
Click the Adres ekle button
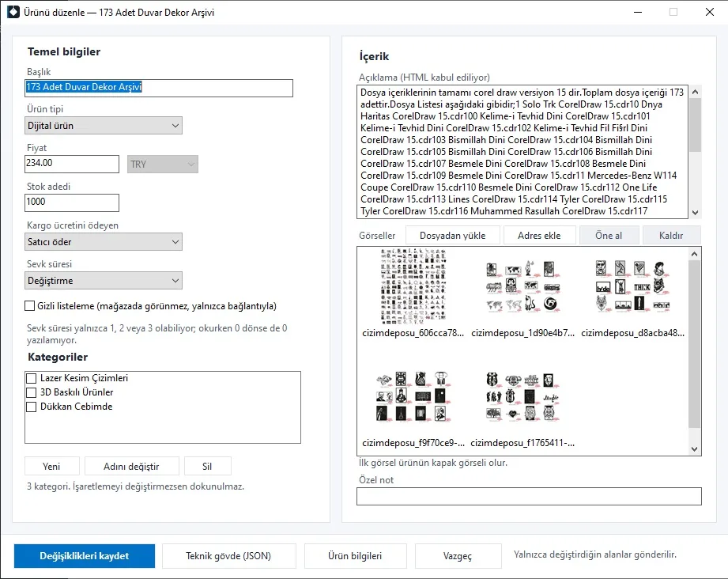(x=539, y=235)
